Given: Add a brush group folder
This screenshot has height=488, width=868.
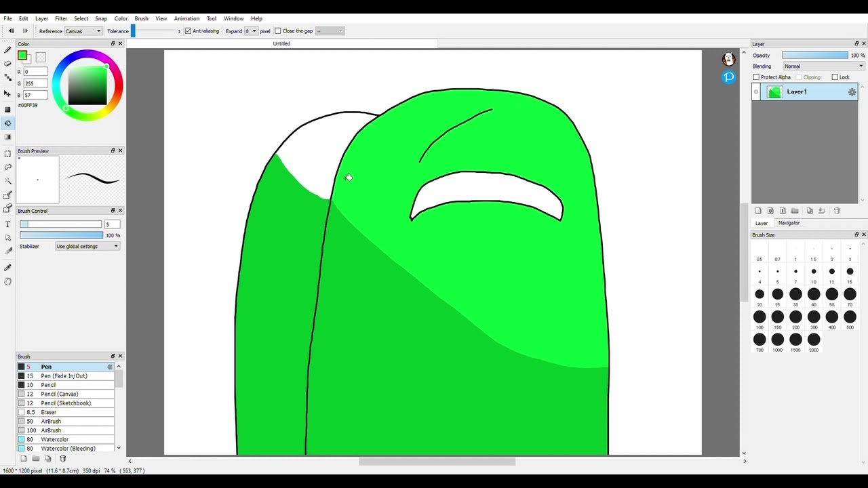Looking at the screenshot, I should pyautogui.click(x=36, y=458).
